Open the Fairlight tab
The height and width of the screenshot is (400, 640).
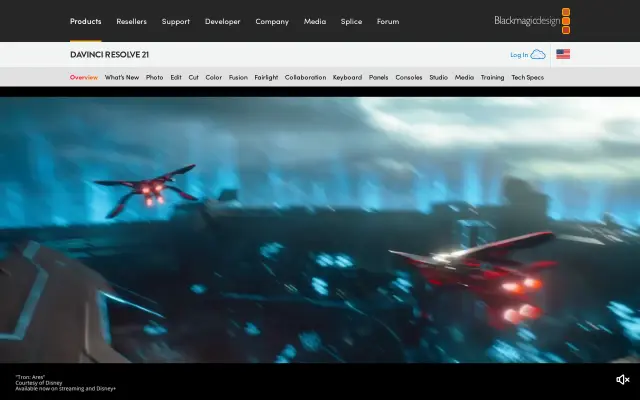tap(266, 77)
